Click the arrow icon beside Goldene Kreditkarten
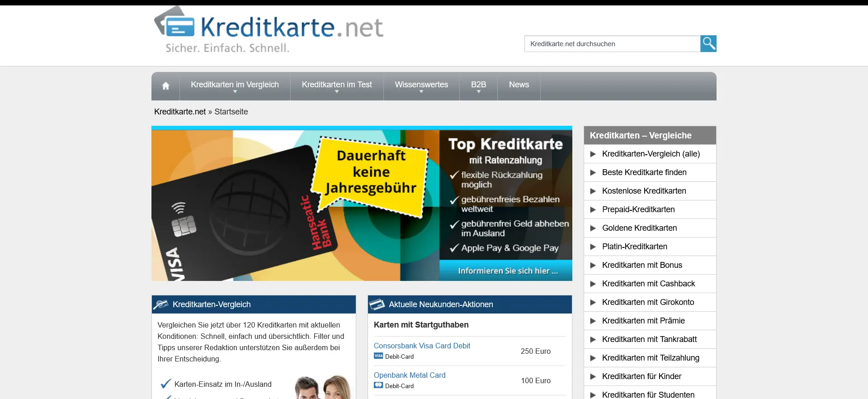The height and width of the screenshot is (399, 868). click(593, 228)
